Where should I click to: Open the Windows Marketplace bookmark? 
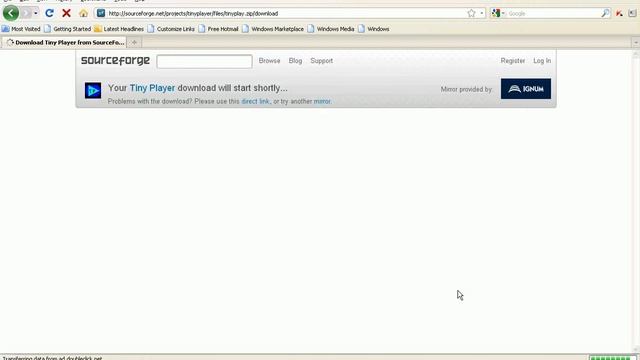pos(273,29)
